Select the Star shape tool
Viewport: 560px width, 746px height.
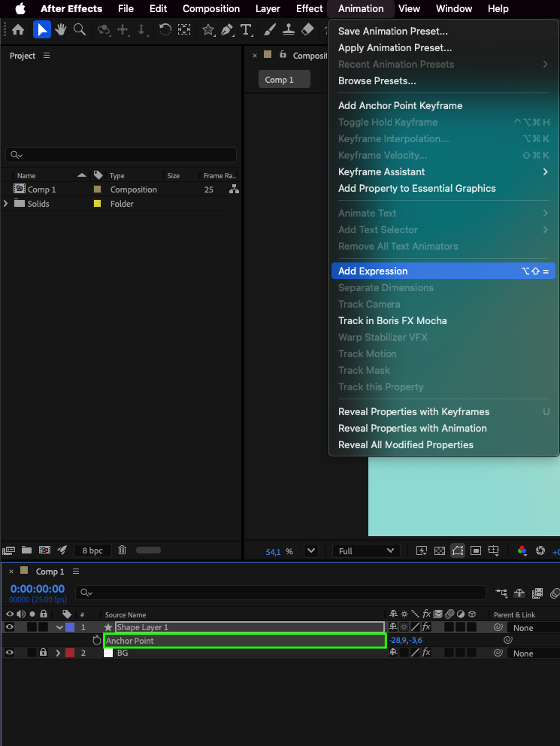208,30
